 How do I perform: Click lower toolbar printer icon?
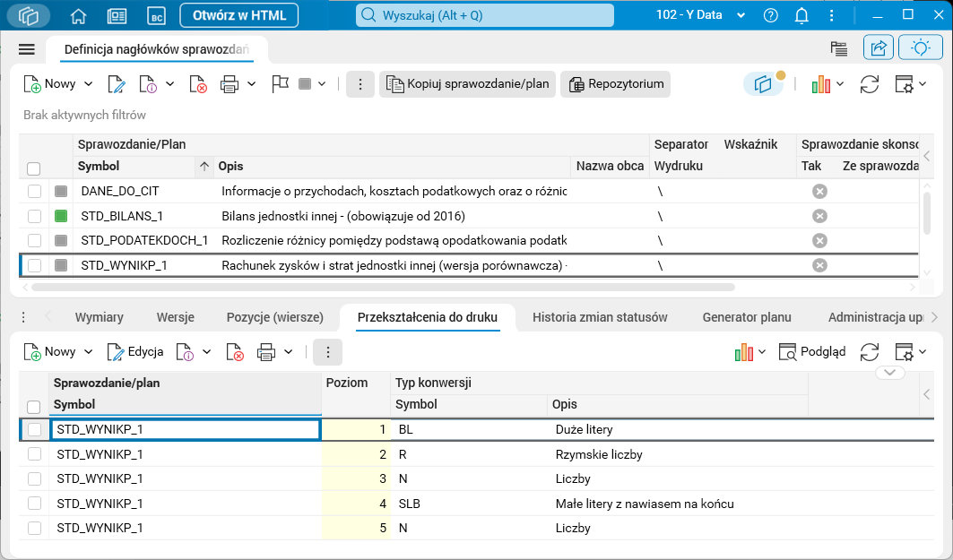click(x=266, y=352)
